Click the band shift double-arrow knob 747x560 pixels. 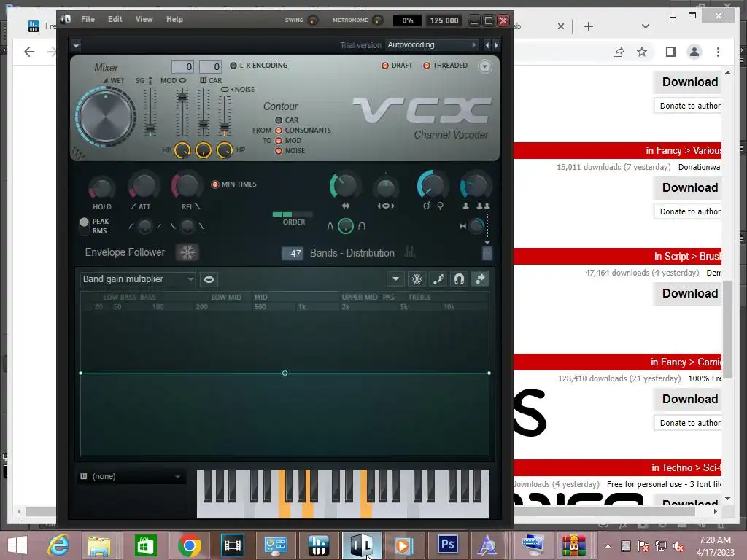coord(345,186)
